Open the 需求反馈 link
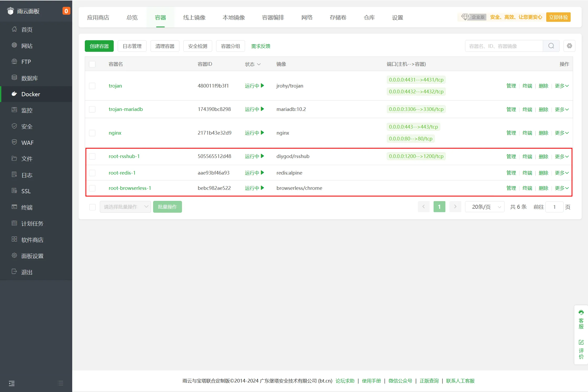588x392 pixels. point(261,46)
